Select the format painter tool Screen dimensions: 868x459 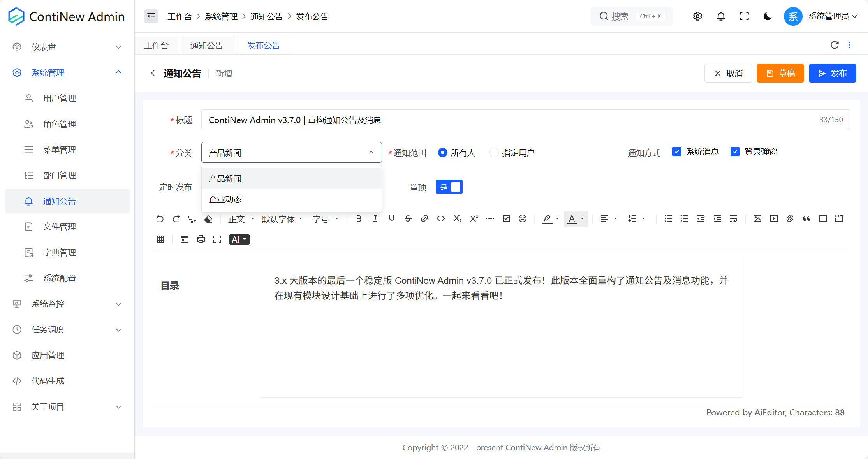(192, 219)
